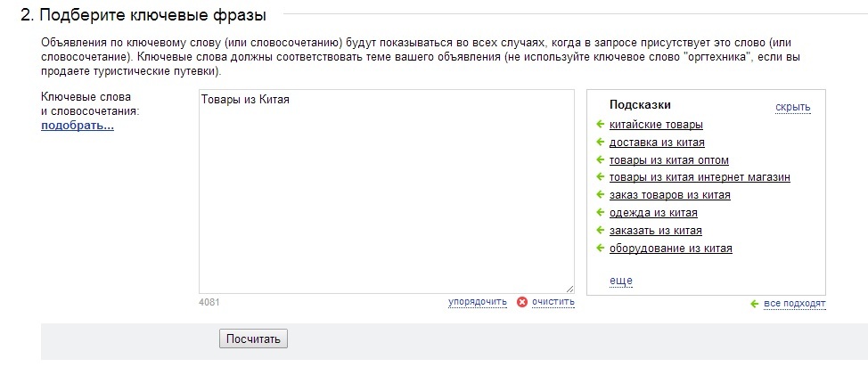Click green arrow beside 'китайские товары'

point(600,125)
